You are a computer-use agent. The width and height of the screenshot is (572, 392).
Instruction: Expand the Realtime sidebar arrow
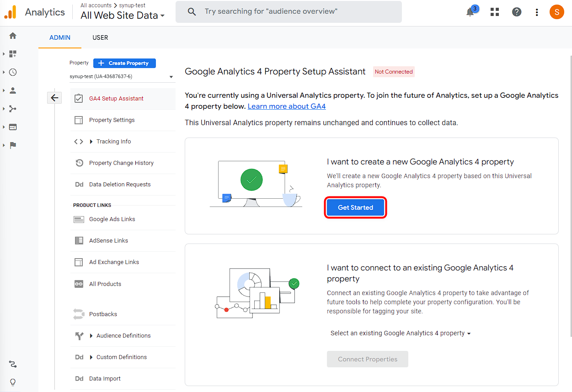point(4,72)
